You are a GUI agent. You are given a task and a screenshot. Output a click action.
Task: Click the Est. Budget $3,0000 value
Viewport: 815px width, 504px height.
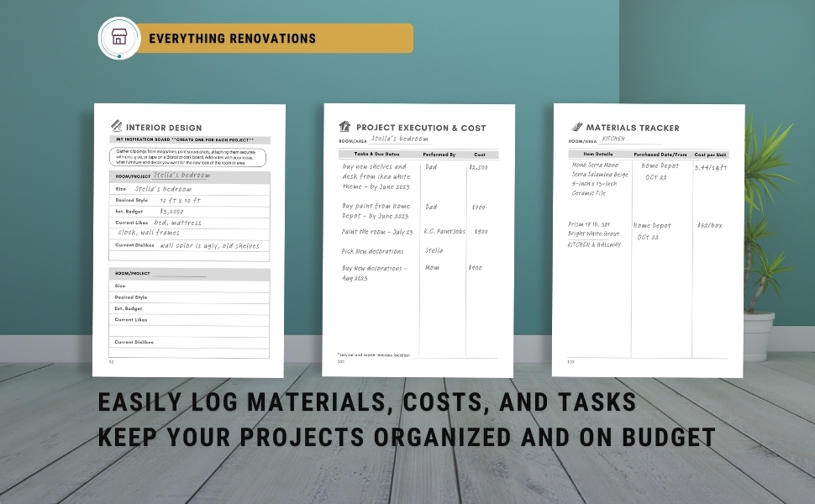click(x=171, y=212)
